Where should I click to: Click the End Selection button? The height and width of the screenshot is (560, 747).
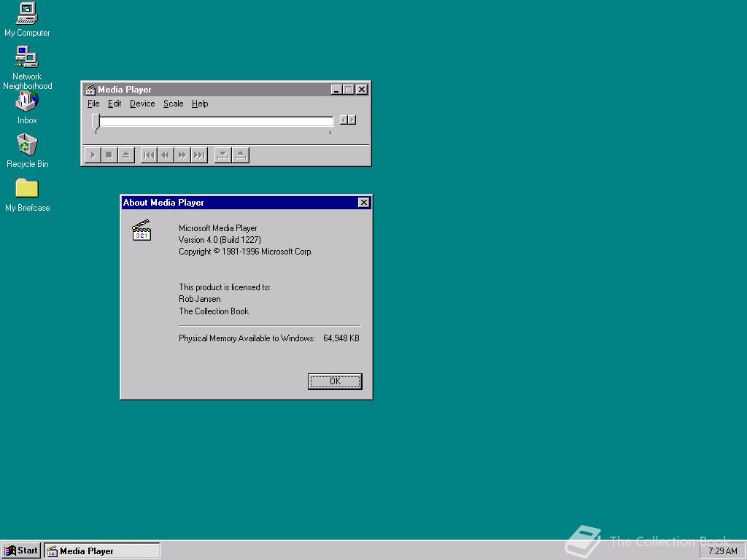241,155
